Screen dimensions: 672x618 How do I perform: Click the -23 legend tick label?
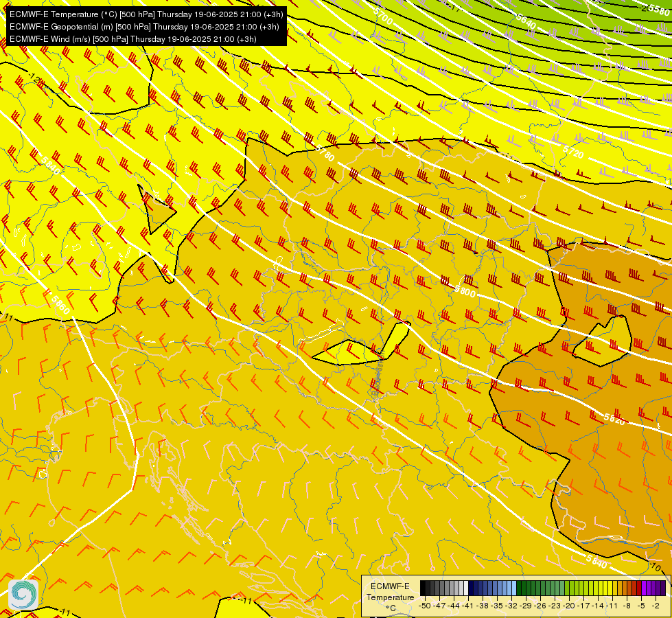tap(554, 606)
